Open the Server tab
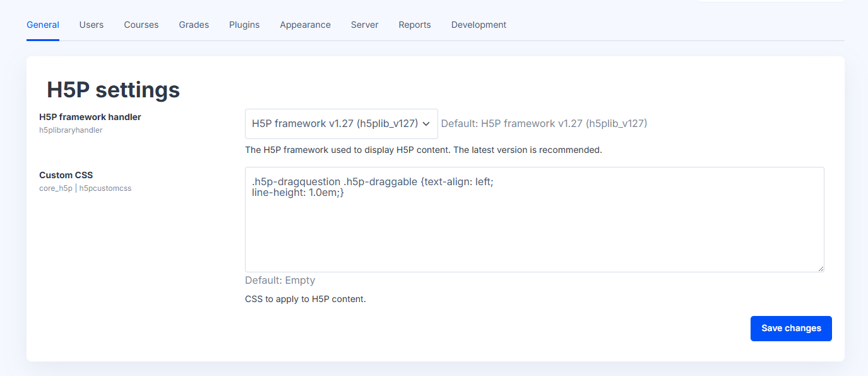Viewport: 868px width, 376px height. (365, 25)
